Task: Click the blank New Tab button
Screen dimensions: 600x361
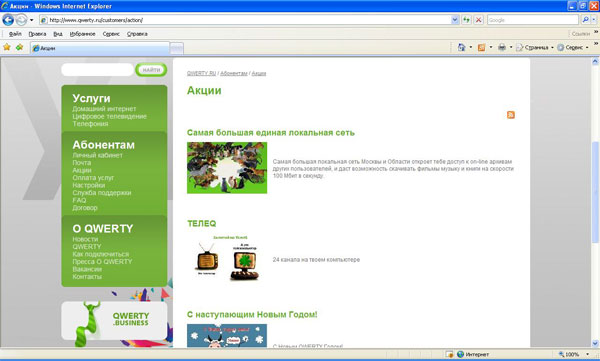Action: pyautogui.click(x=176, y=48)
